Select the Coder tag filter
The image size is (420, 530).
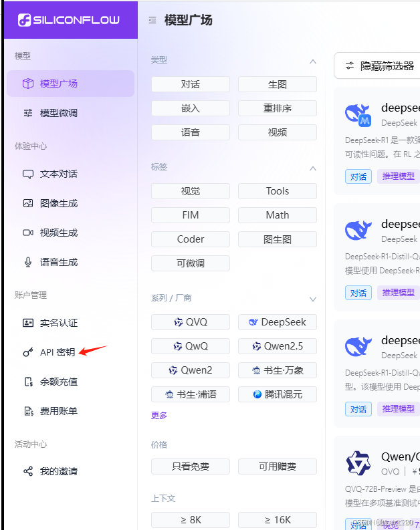click(x=191, y=239)
